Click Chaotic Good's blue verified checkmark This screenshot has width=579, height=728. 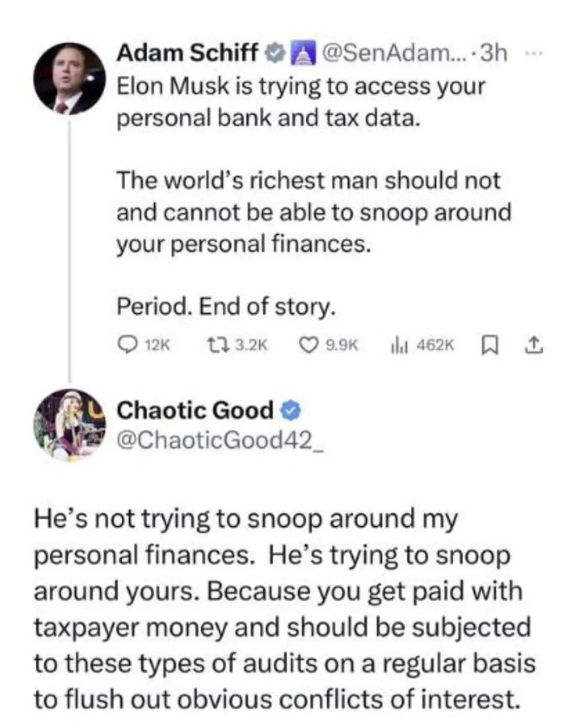[x=290, y=411]
